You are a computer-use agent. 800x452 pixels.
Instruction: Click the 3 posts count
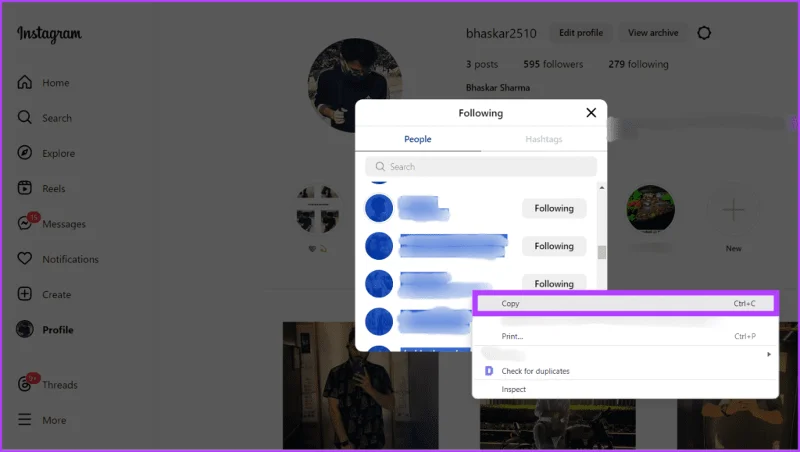pyautogui.click(x=482, y=64)
